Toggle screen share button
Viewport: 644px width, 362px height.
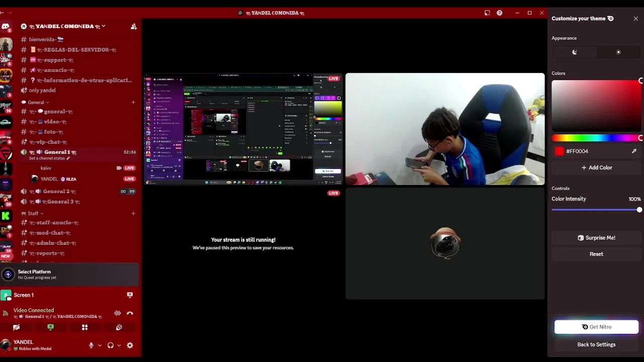(x=51, y=327)
